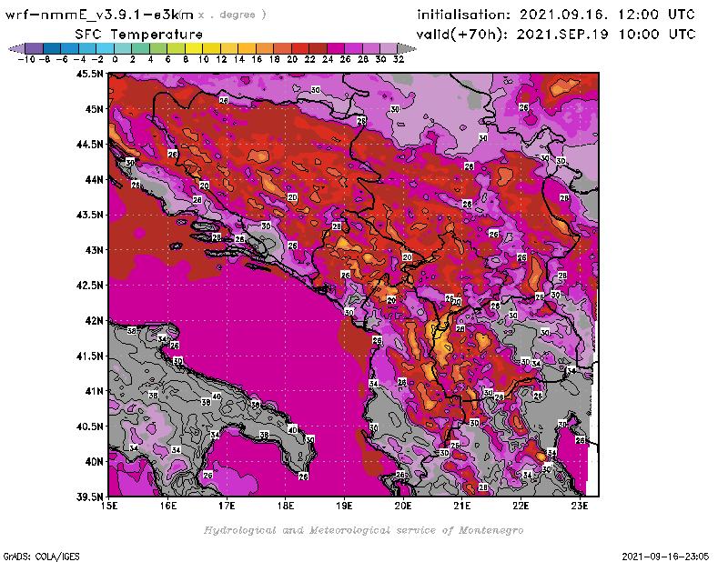Click the green legend swatch between 4 and 6
The image size is (728, 562).
coord(158,48)
